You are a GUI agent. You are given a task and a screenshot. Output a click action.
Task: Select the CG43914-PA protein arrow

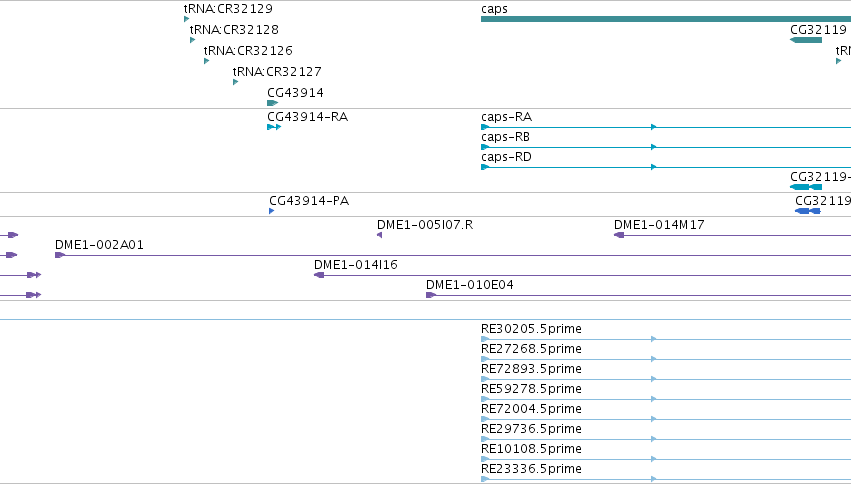[271, 211]
